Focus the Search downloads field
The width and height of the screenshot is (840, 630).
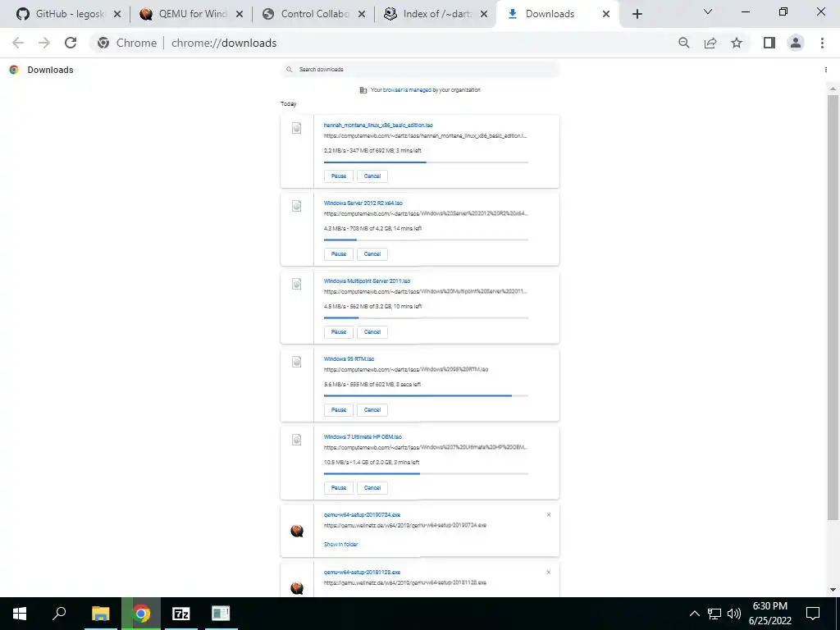tap(420, 70)
